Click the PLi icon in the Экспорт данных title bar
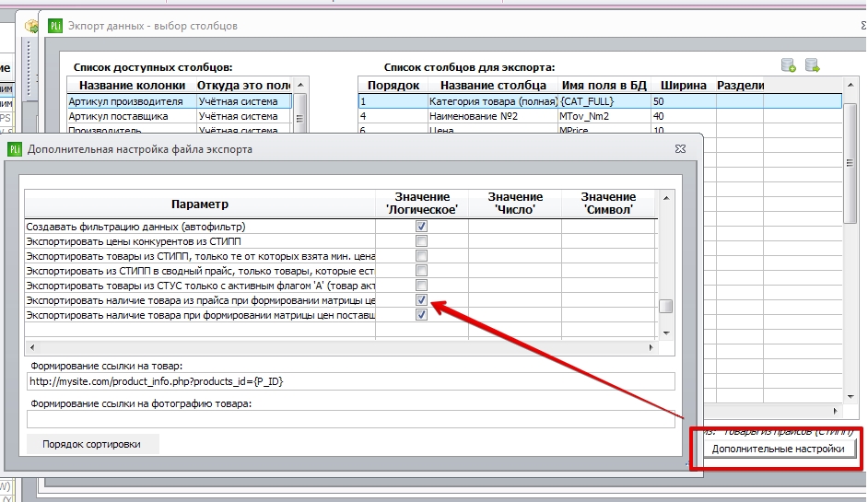 [x=55, y=26]
